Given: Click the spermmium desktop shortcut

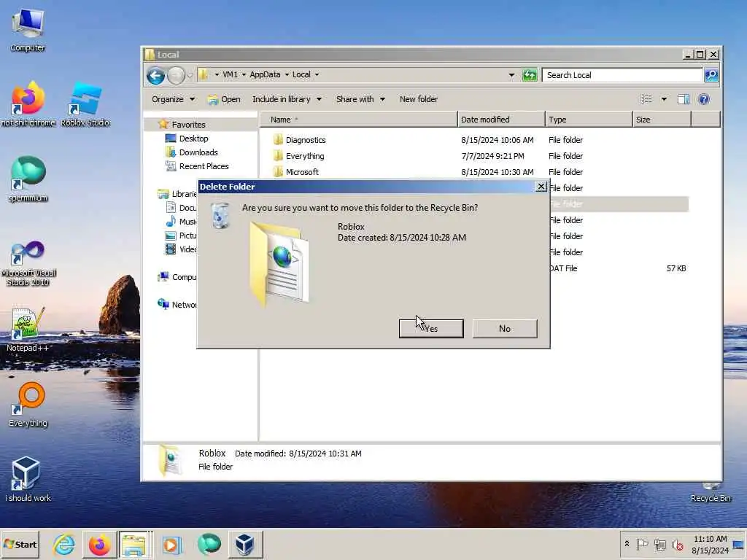Looking at the screenshot, I should [x=28, y=179].
